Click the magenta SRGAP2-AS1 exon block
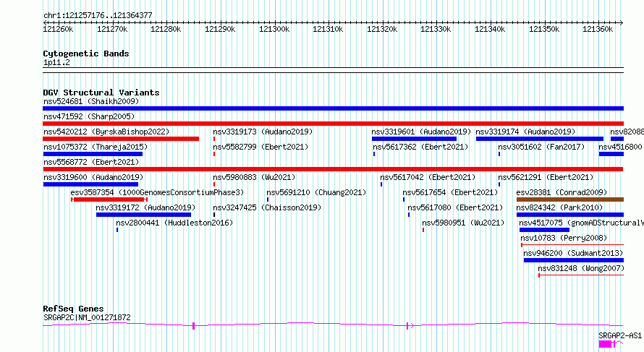The image size is (644, 352). [605, 344]
